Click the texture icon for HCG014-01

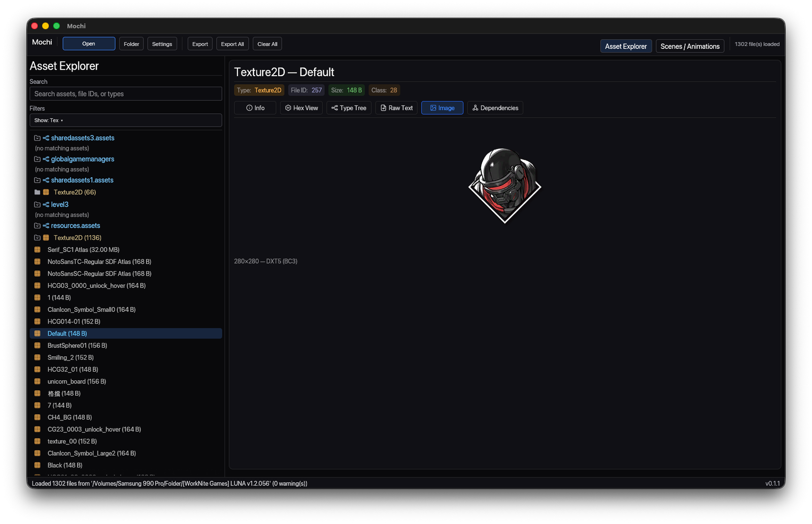(x=37, y=322)
